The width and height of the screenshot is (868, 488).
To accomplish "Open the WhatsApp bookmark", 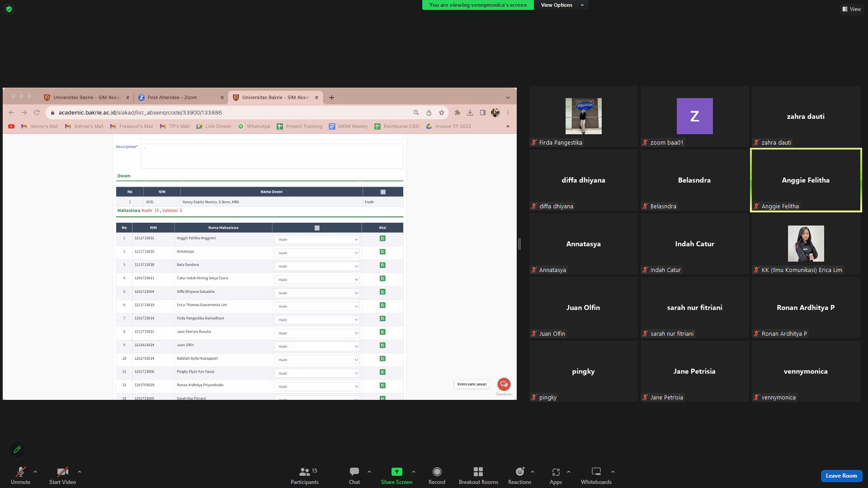I will tap(254, 127).
